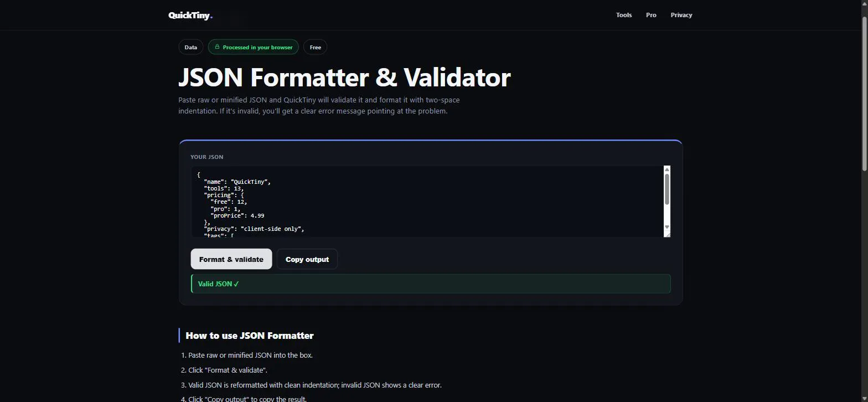Click the JSON box scroll-up arrow
868x402 pixels.
(x=666, y=169)
